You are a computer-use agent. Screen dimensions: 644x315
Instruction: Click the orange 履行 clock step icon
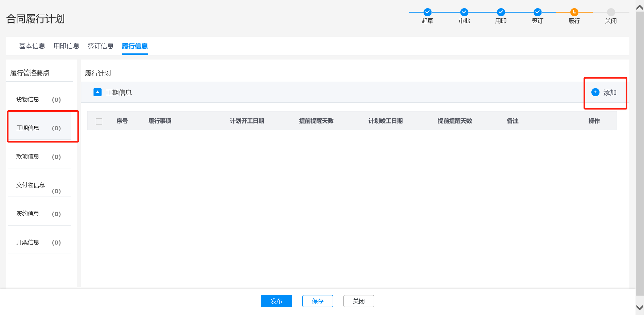(574, 12)
